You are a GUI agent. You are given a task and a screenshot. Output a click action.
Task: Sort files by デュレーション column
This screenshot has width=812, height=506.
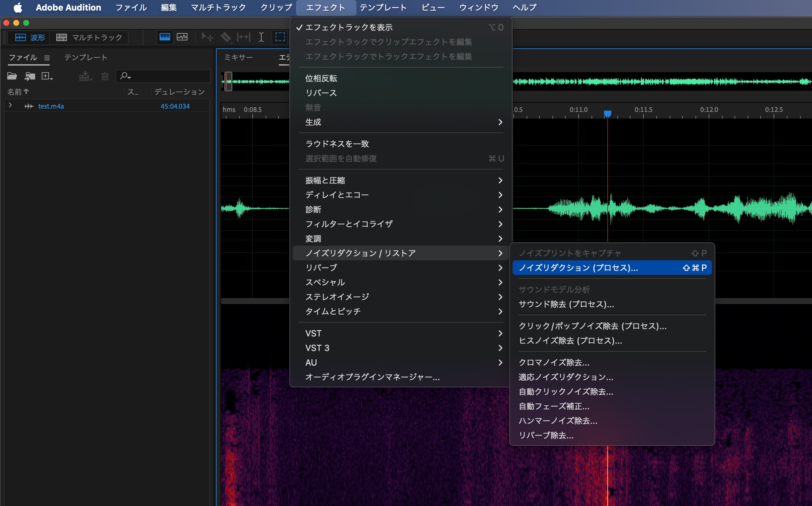pos(180,92)
